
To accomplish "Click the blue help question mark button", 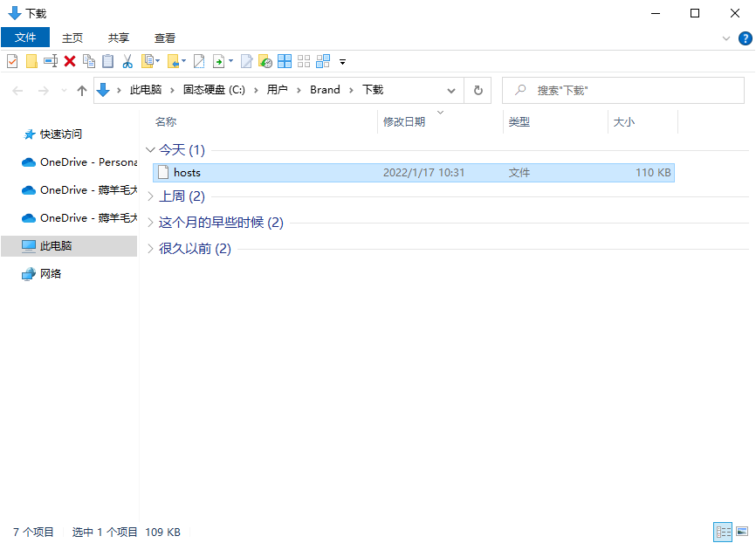I will pos(745,38).
